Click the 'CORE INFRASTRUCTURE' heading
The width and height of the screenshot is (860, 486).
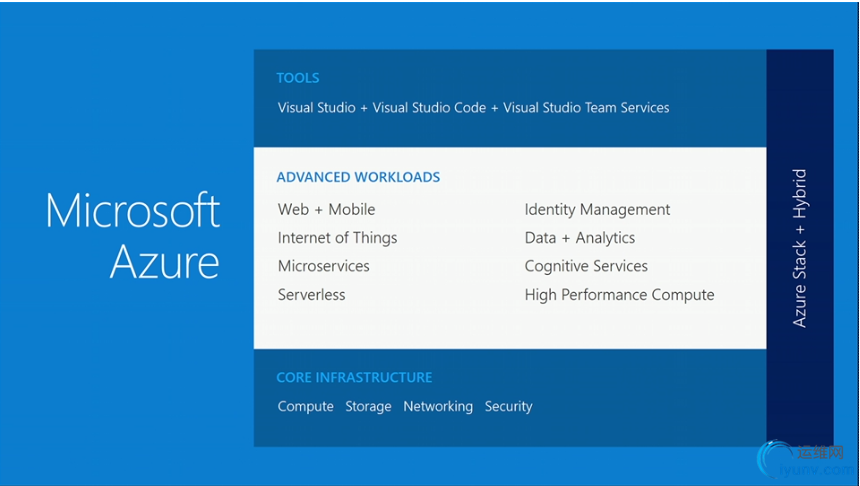(354, 377)
